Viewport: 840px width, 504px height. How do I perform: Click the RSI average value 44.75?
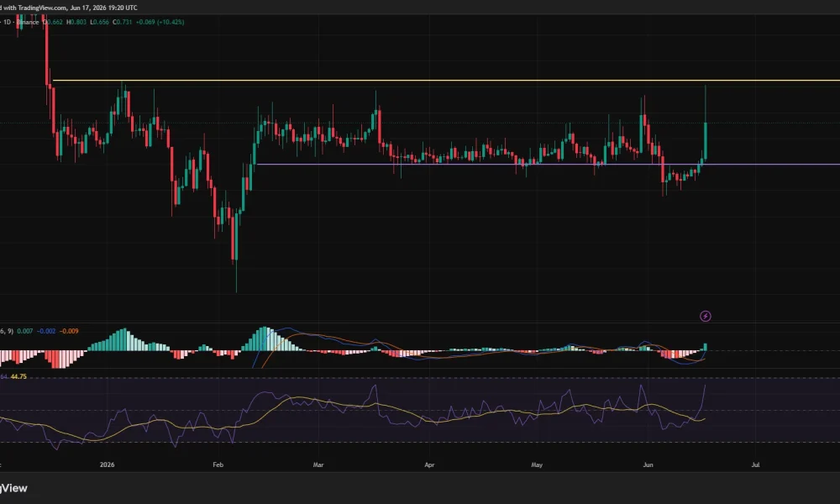18,376
